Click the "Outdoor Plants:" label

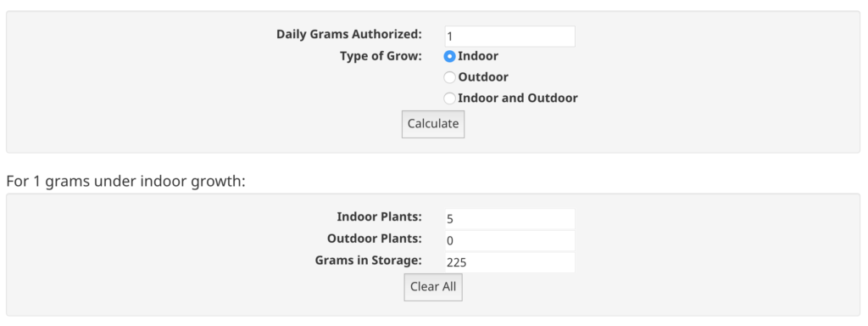pos(375,239)
